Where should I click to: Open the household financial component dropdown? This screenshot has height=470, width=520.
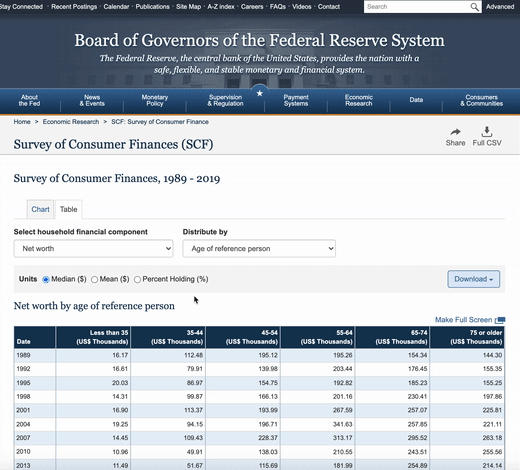pos(93,249)
